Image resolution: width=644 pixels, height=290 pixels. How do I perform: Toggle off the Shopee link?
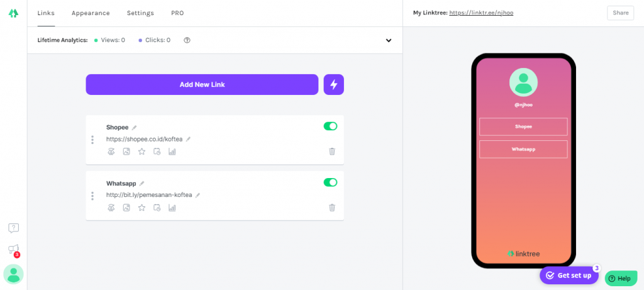[x=330, y=126]
